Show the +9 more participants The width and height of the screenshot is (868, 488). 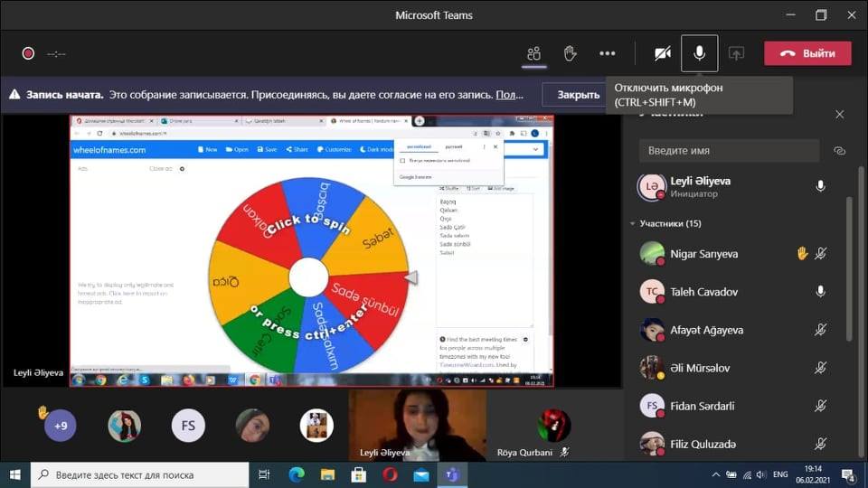61,426
